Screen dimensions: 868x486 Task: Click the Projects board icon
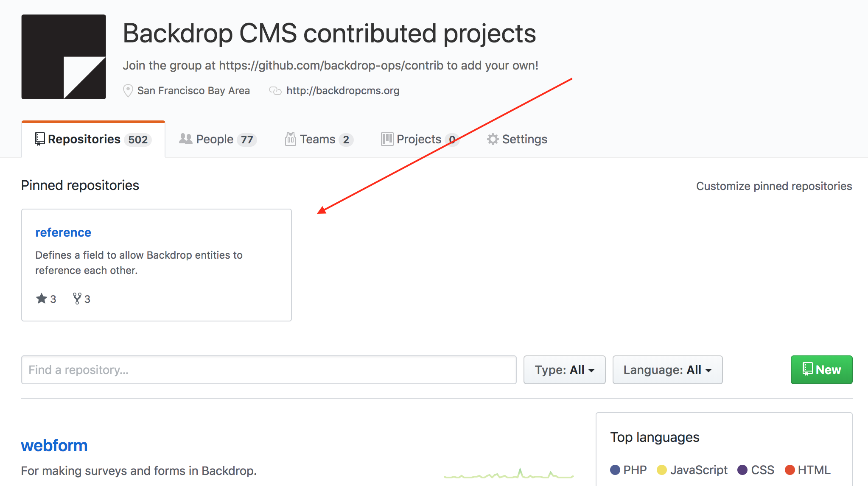[386, 139]
